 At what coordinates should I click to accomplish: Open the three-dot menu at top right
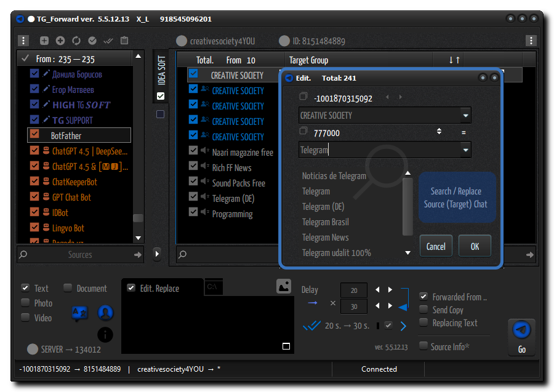click(531, 41)
